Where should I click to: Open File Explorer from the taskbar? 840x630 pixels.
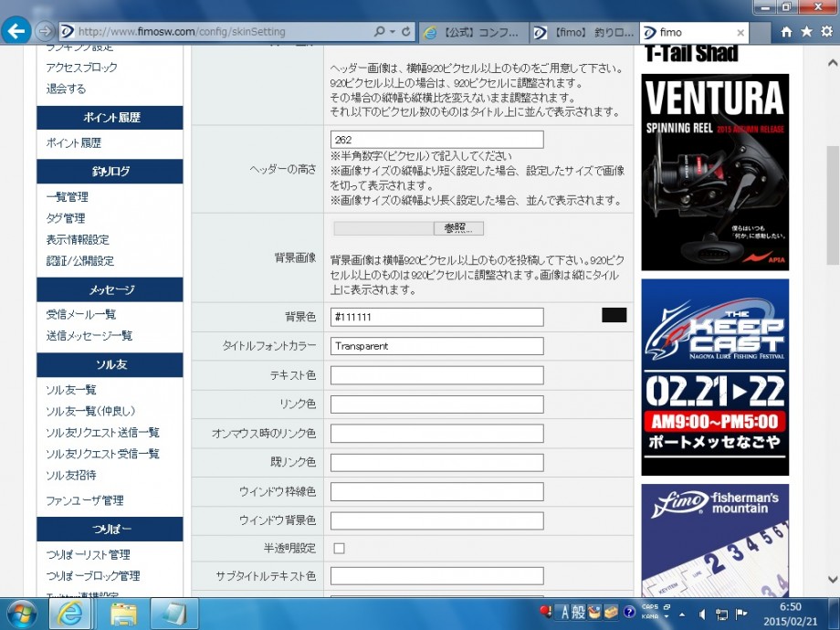click(123, 613)
